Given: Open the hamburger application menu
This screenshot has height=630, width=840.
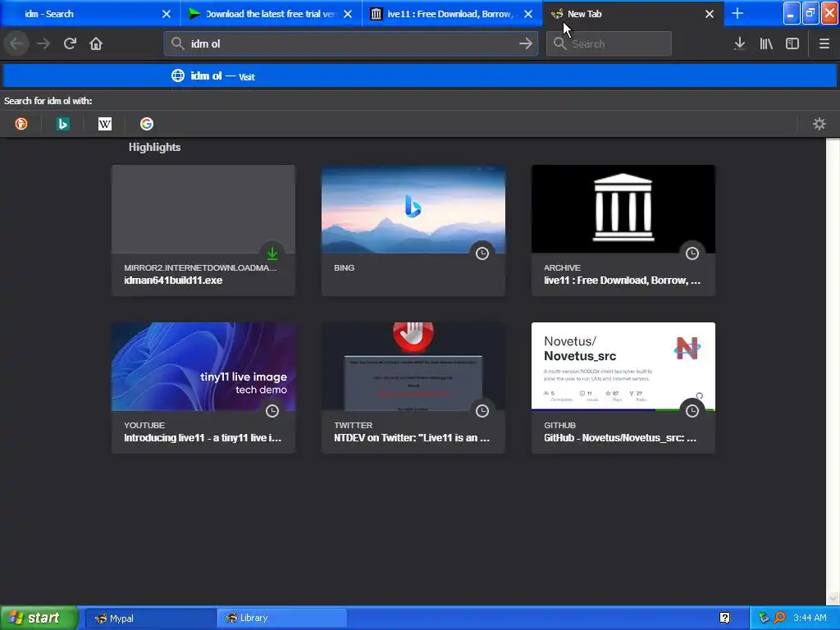Looking at the screenshot, I should coord(824,43).
